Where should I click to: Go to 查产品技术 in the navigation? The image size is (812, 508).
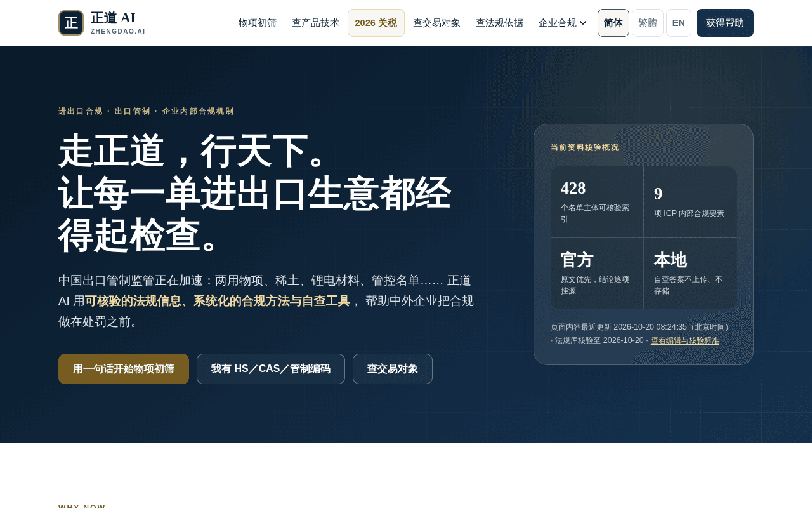coord(315,23)
